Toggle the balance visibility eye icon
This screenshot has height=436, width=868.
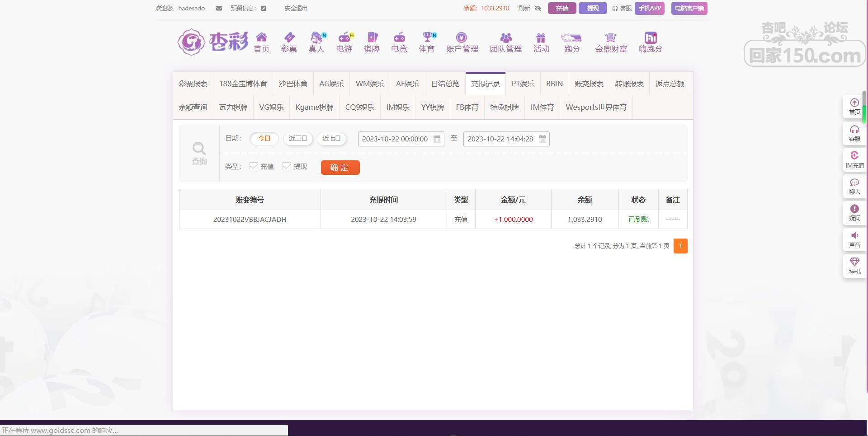pyautogui.click(x=538, y=8)
